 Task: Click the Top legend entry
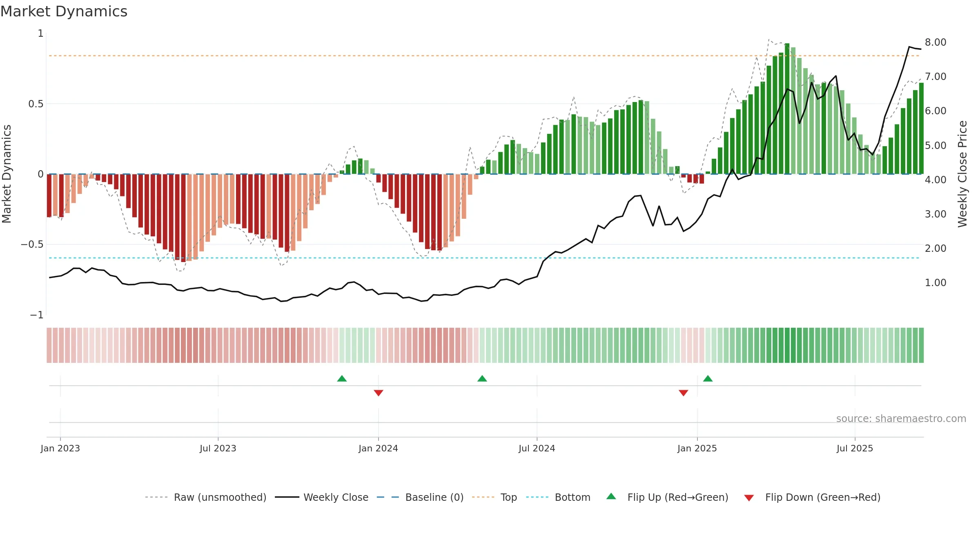coord(494,497)
